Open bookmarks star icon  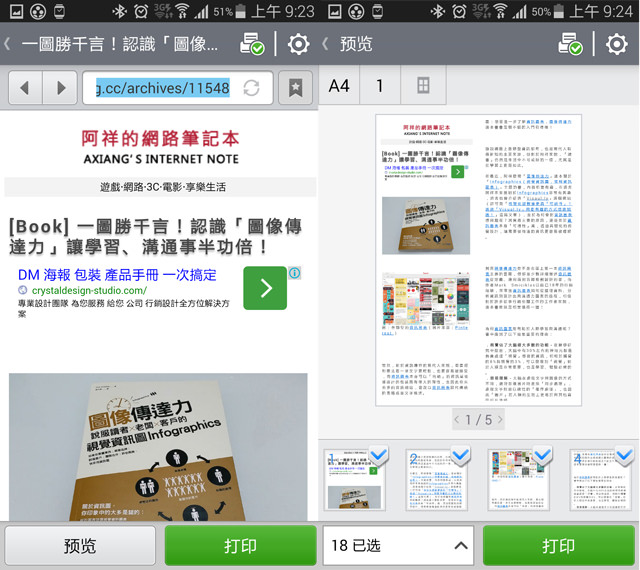(295, 88)
